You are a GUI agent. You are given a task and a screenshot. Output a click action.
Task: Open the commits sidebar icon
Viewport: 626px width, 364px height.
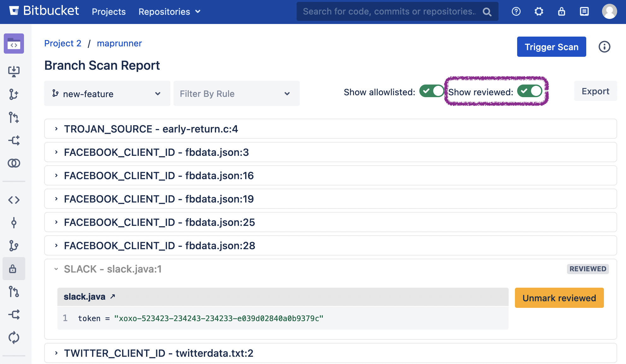(x=14, y=223)
